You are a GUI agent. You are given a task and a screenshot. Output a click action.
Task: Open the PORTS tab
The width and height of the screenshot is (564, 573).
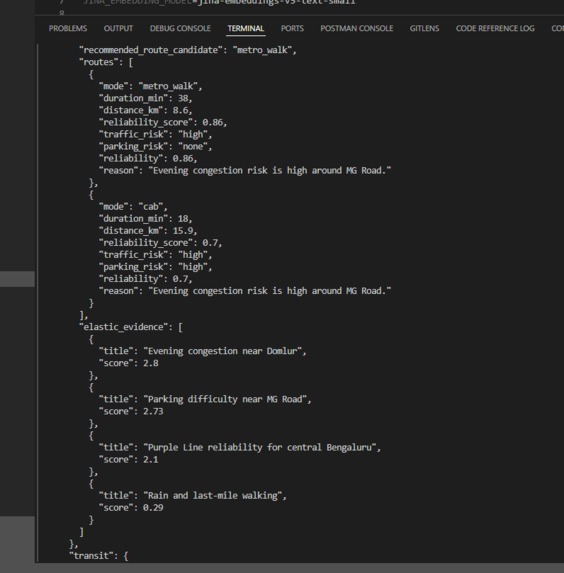tap(292, 29)
